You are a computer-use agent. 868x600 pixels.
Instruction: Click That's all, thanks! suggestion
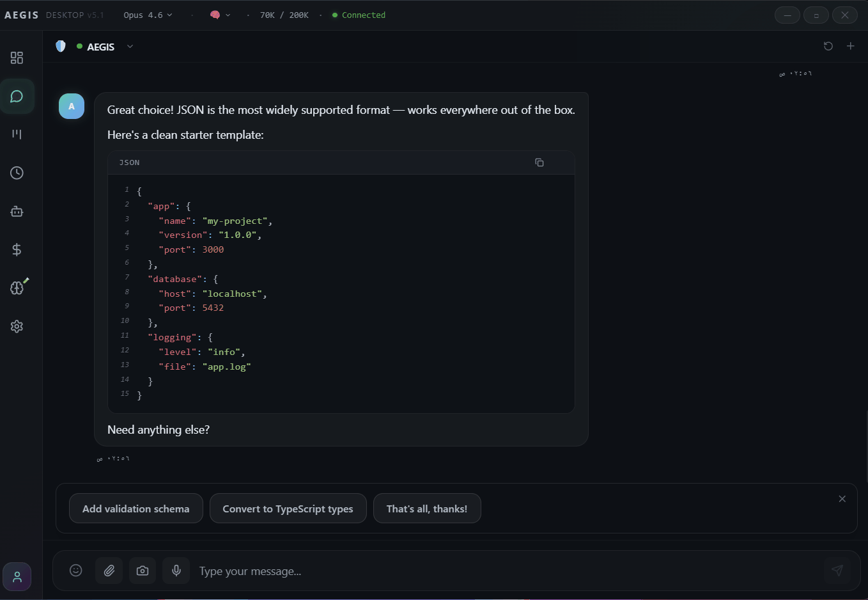(x=427, y=509)
